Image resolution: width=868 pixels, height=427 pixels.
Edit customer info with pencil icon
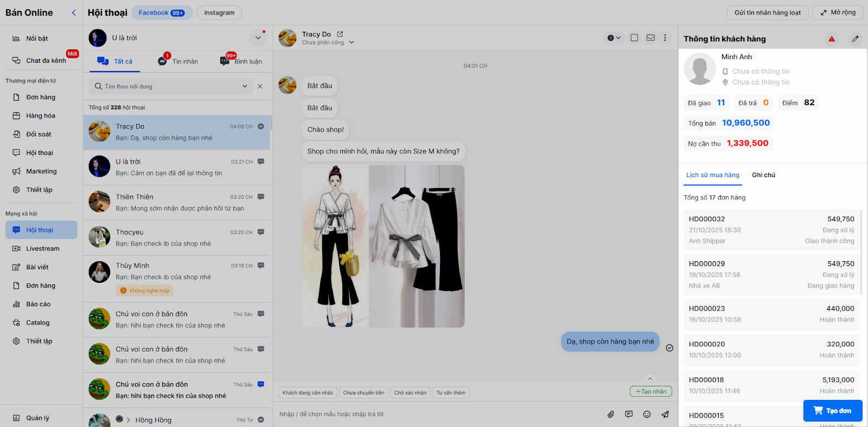click(855, 39)
